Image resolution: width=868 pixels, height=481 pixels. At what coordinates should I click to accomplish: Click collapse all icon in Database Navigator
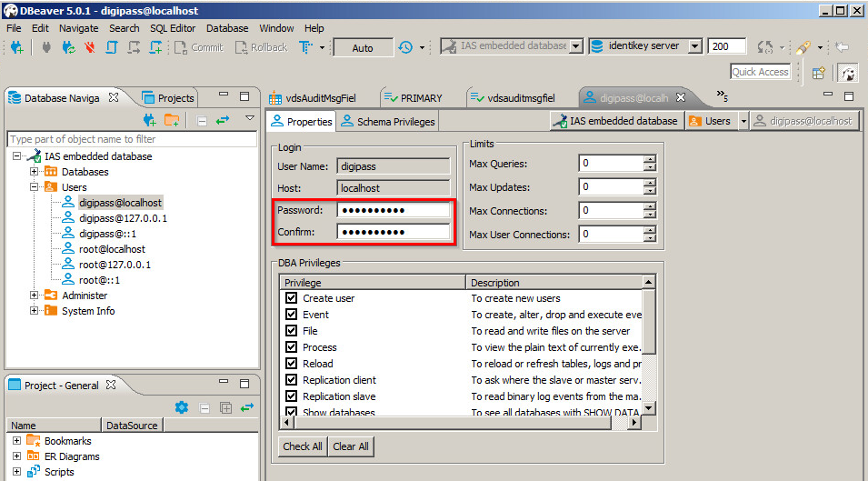[202, 121]
